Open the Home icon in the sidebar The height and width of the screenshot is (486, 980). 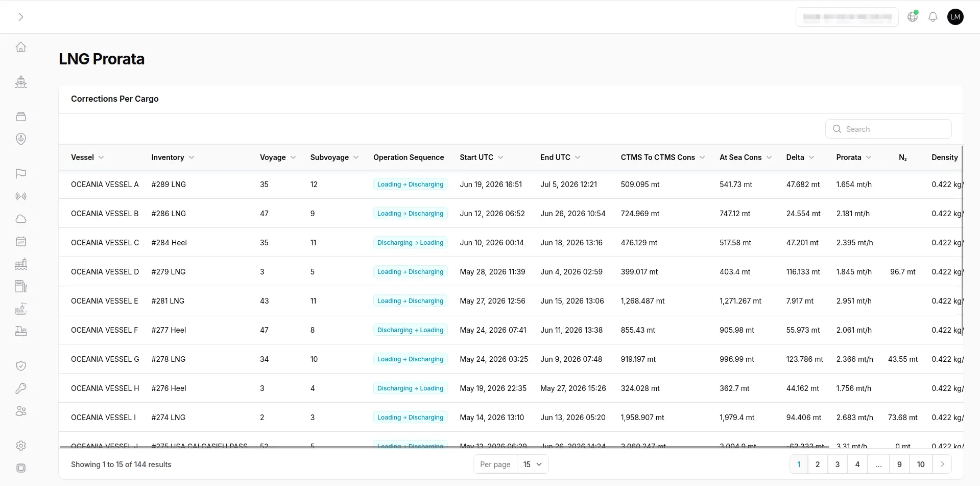point(21,47)
